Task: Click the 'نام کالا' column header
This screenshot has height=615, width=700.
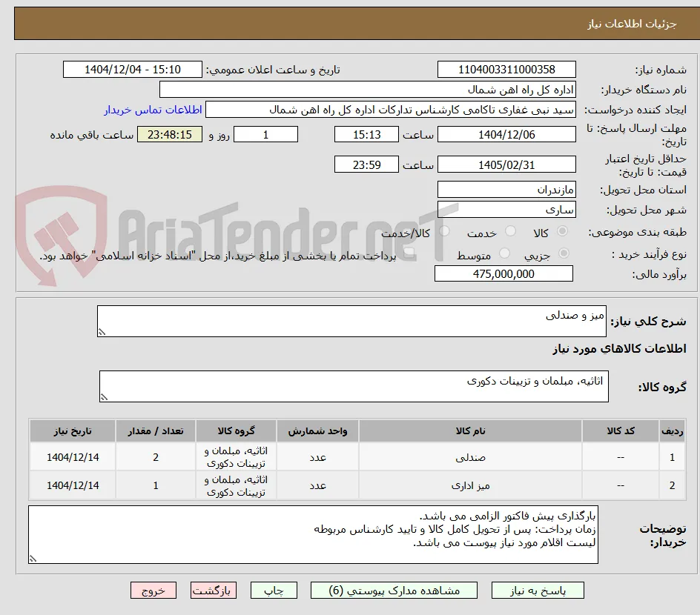Action: click(471, 430)
